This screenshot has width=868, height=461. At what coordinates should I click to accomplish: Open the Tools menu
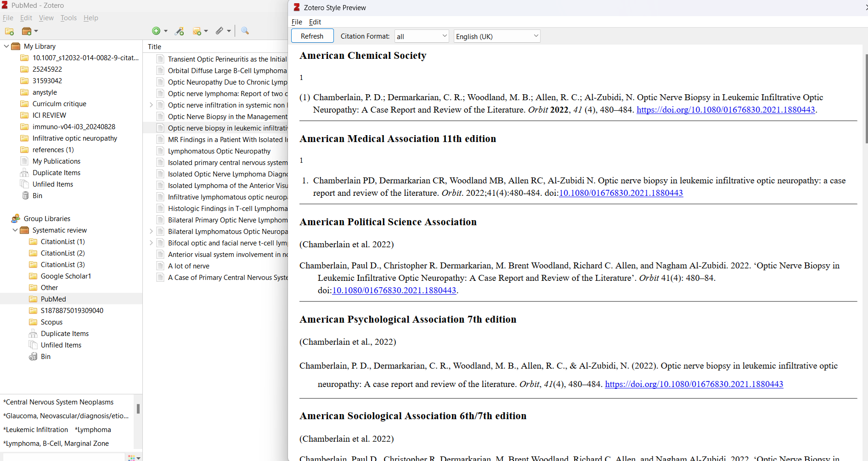(x=68, y=18)
